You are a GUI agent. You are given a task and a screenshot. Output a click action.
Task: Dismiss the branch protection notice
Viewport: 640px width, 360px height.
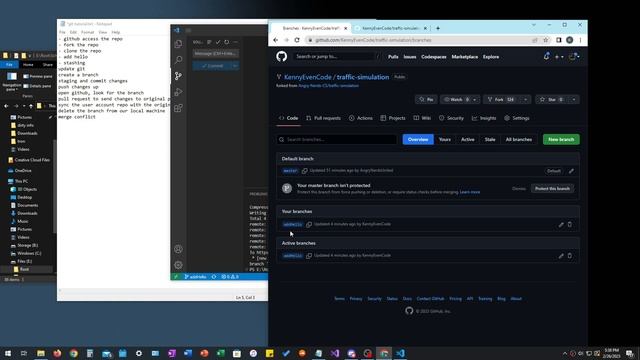point(519,189)
